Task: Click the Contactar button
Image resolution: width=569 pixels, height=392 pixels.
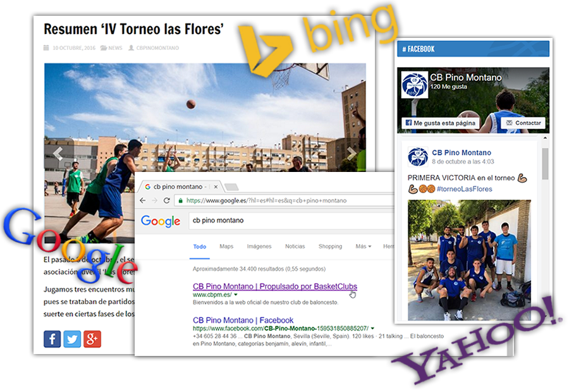Action: click(x=523, y=123)
